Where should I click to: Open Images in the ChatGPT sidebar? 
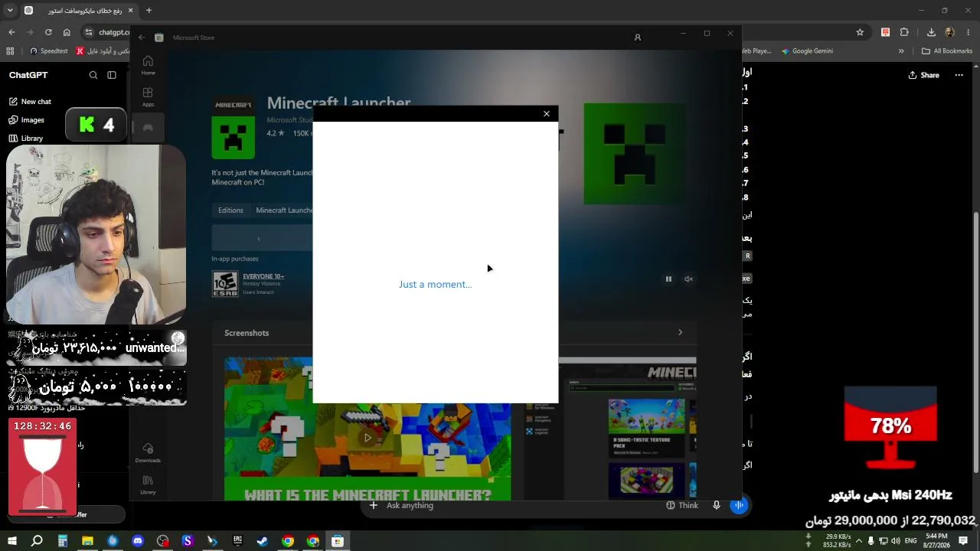[x=27, y=120]
